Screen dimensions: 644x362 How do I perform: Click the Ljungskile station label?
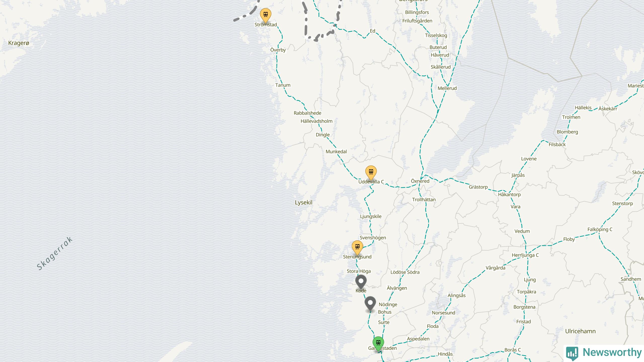(371, 216)
